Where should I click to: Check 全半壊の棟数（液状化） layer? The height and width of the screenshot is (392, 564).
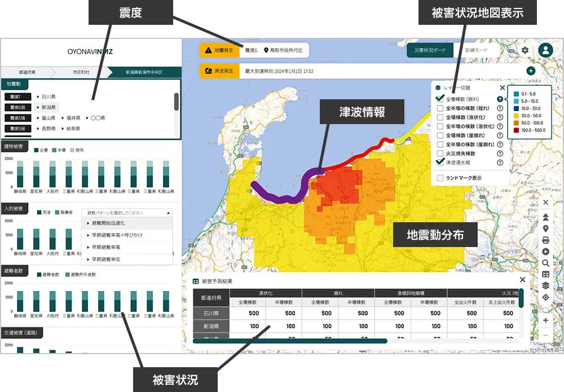click(x=439, y=126)
